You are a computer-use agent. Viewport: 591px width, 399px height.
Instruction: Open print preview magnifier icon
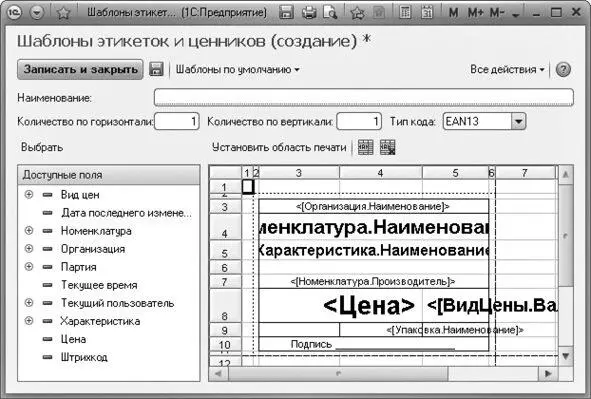click(x=330, y=12)
